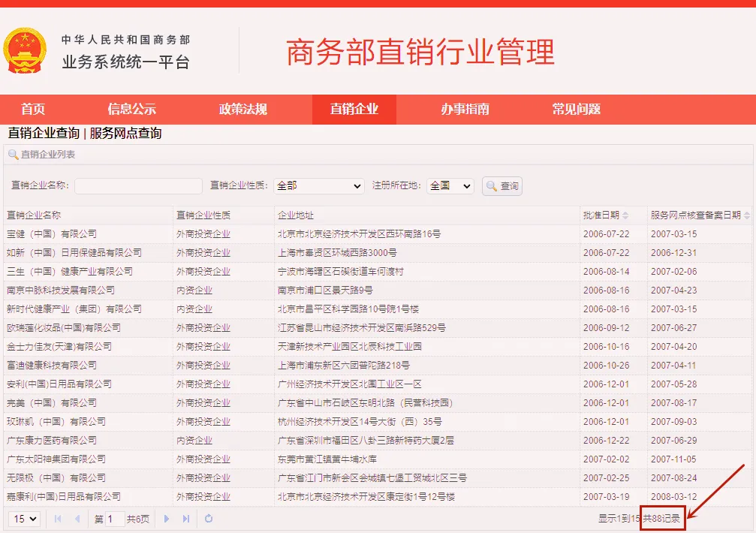This screenshot has width=756, height=533.
Task: Select row 宝健（中国）有限公司
Action: 378,234
